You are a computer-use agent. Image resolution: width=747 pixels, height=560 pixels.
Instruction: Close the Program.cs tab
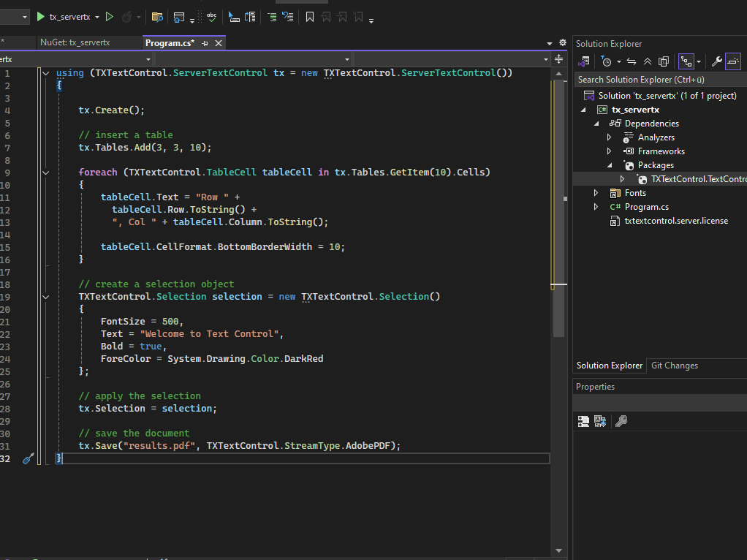[x=219, y=43]
